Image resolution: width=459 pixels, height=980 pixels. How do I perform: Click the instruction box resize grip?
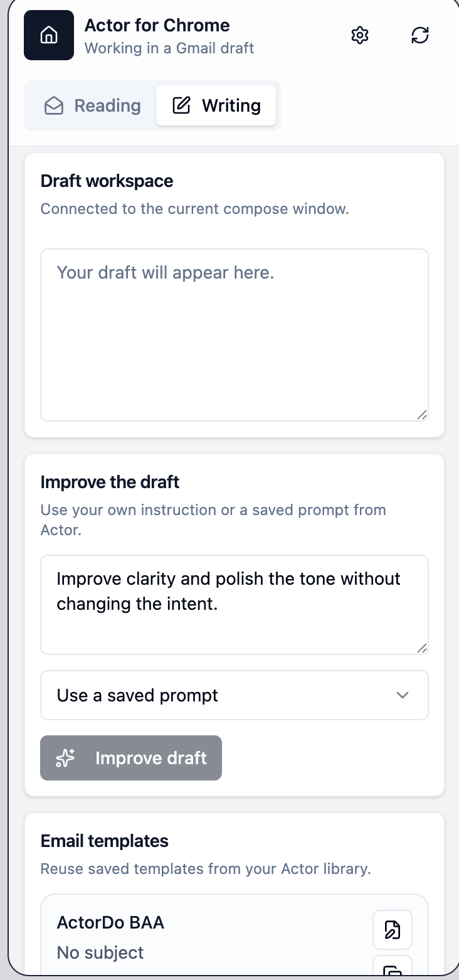422,648
